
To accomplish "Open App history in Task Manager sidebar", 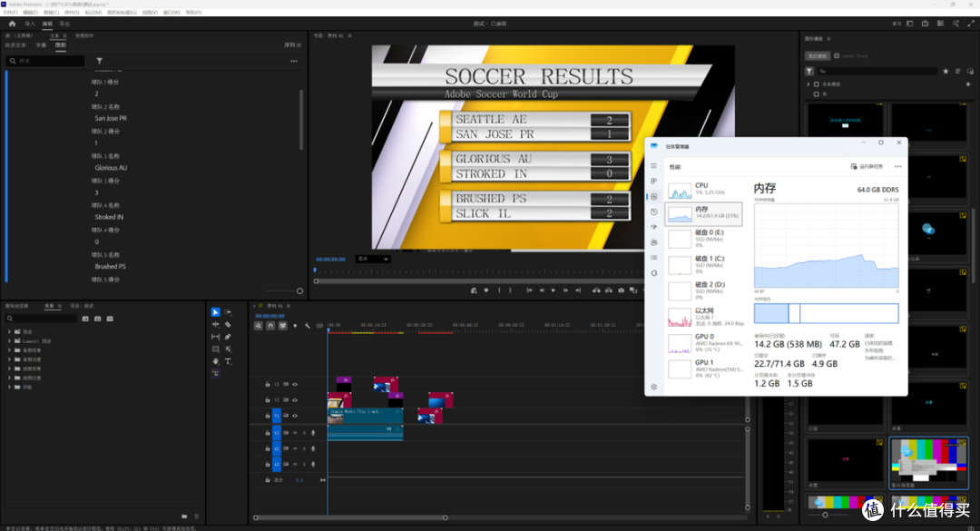I will coord(653,212).
